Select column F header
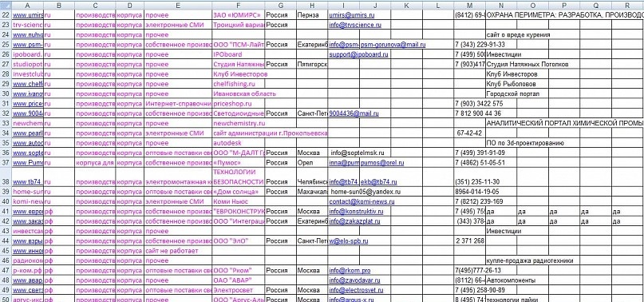Viewport: 644px width, 302px height. pos(238,6)
